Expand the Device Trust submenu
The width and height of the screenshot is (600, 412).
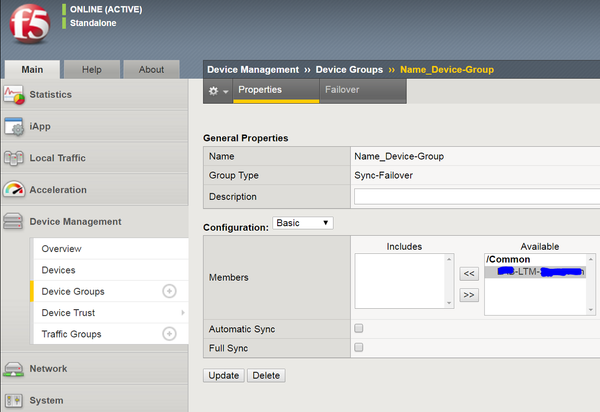[x=181, y=313]
